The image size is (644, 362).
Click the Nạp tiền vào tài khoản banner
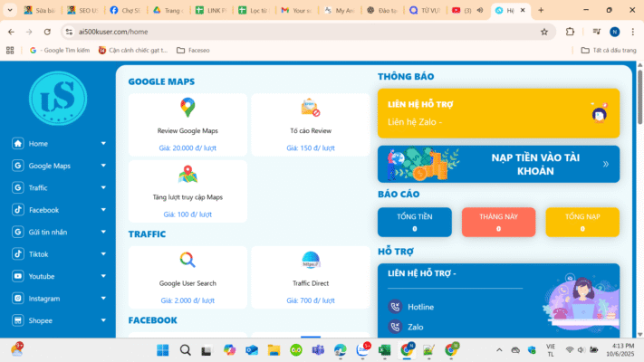click(498, 164)
